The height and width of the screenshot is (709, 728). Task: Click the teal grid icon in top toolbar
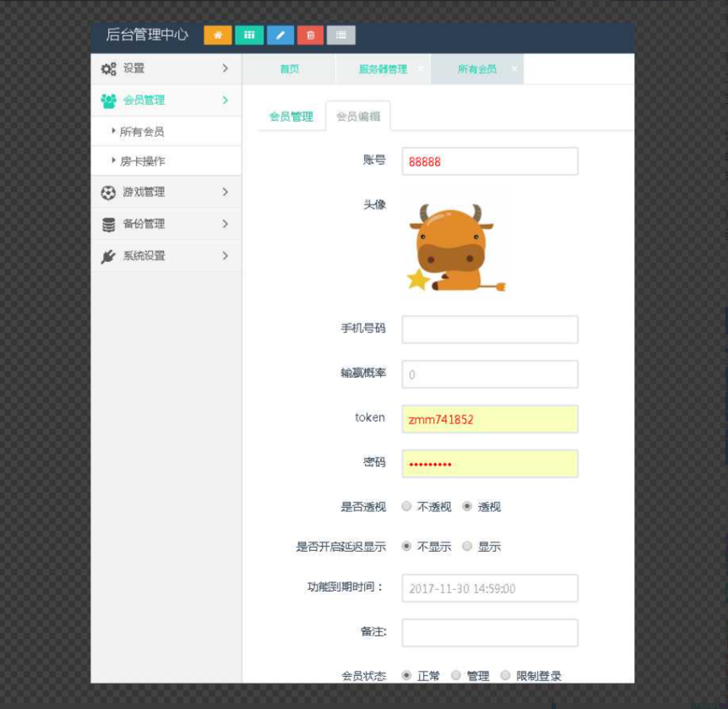249,35
